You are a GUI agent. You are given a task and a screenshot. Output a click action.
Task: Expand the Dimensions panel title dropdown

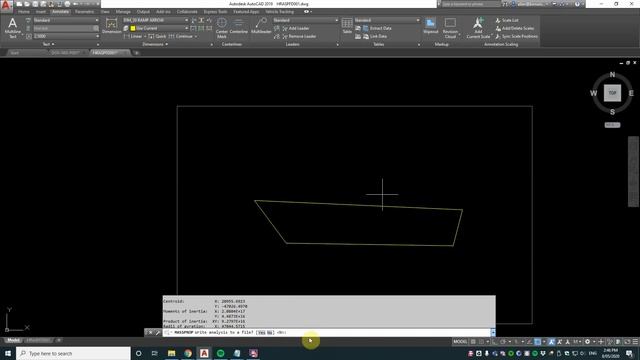point(155,44)
